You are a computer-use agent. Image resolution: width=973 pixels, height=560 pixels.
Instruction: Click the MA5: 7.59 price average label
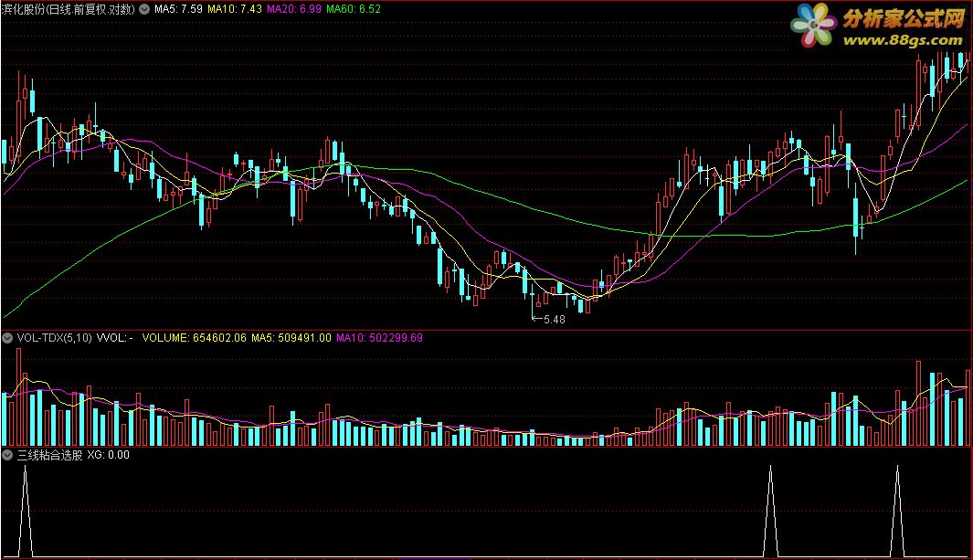click(179, 9)
